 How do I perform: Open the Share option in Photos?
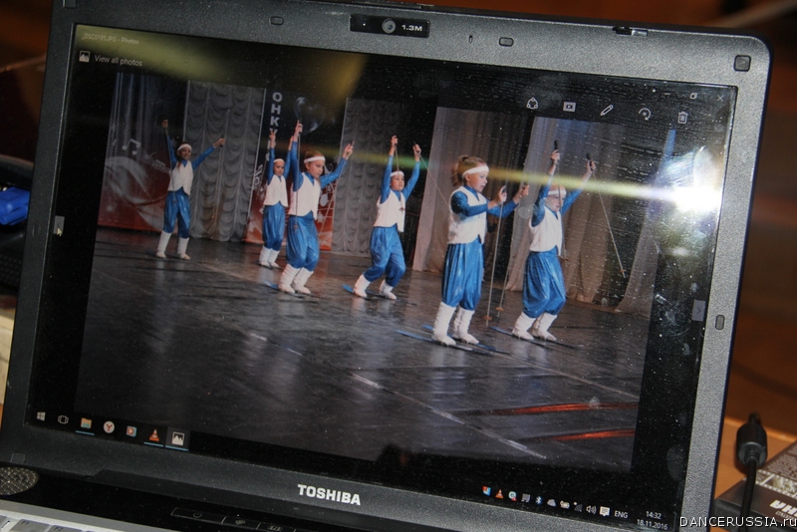pyautogui.click(x=532, y=104)
